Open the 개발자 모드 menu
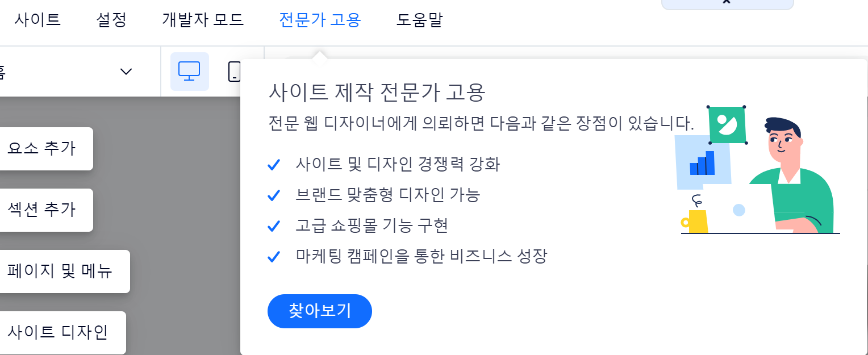Viewport: 868px width, 355px height. (203, 20)
